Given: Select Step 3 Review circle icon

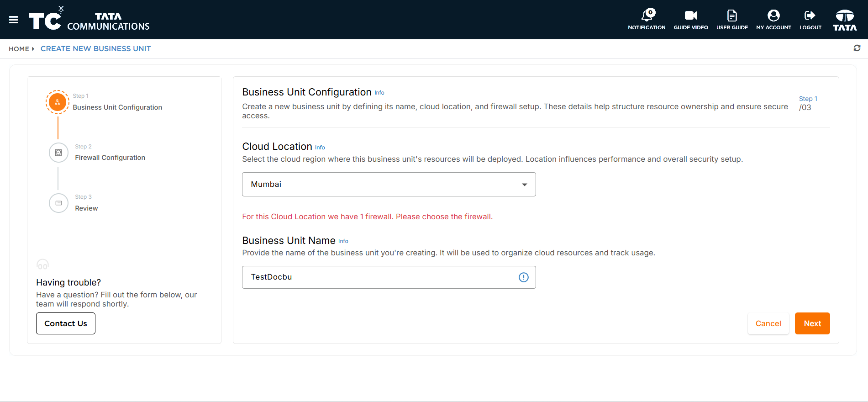Looking at the screenshot, I should pos(58,203).
